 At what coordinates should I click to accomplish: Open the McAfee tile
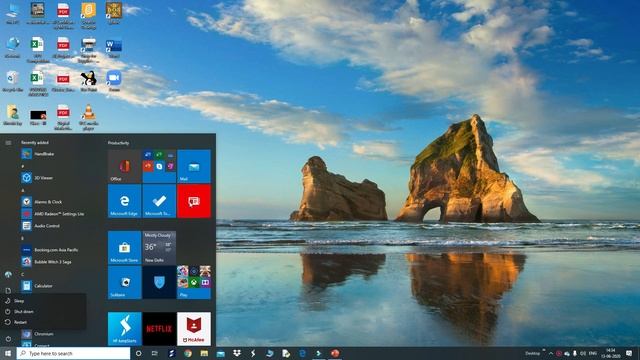[194, 329]
